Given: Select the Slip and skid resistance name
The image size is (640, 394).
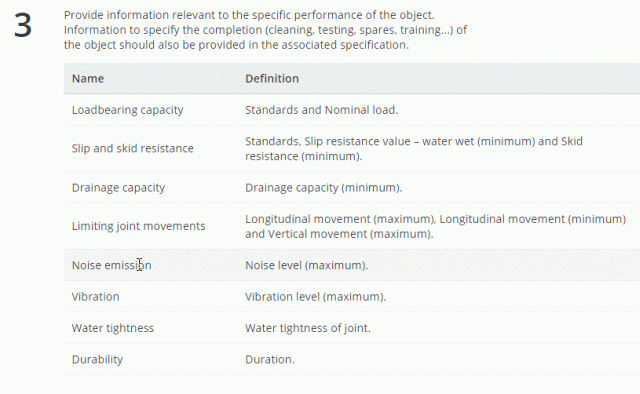Looking at the screenshot, I should (x=133, y=148).
